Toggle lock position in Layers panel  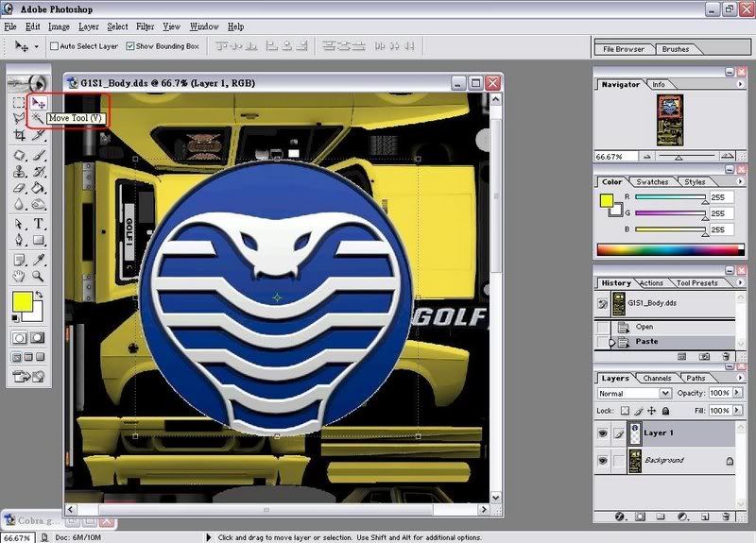click(x=652, y=411)
